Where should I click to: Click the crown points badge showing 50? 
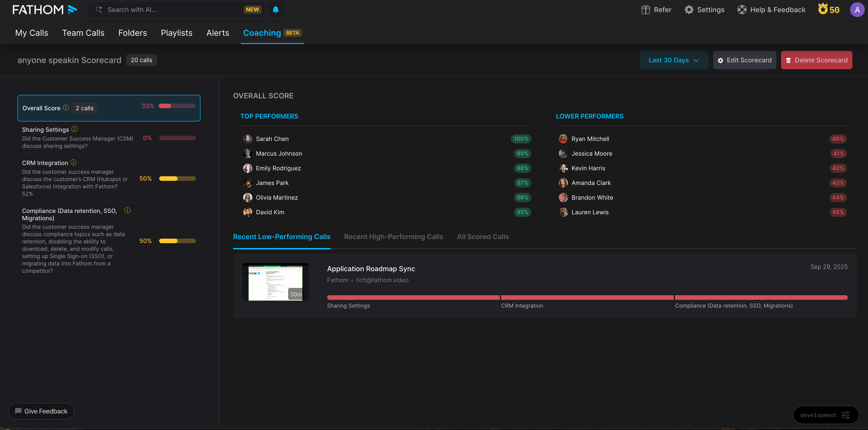tap(829, 9)
